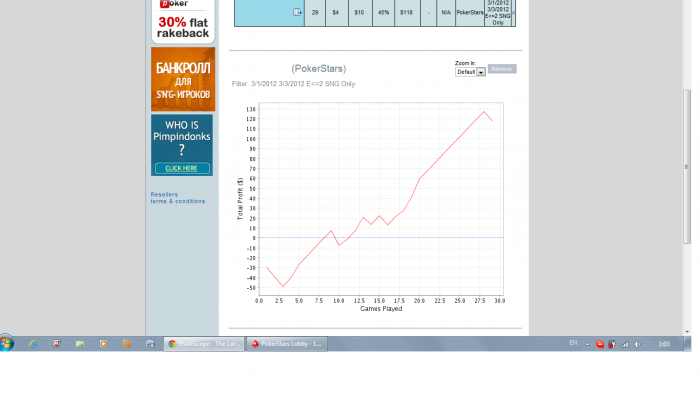Click the Games Played axis label

point(381,309)
